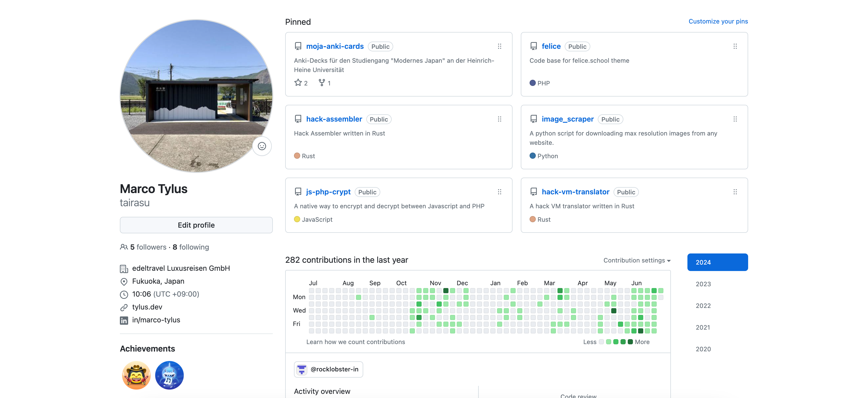Switch to 2023 contributions year
This screenshot has width=868, height=398.
(x=703, y=284)
